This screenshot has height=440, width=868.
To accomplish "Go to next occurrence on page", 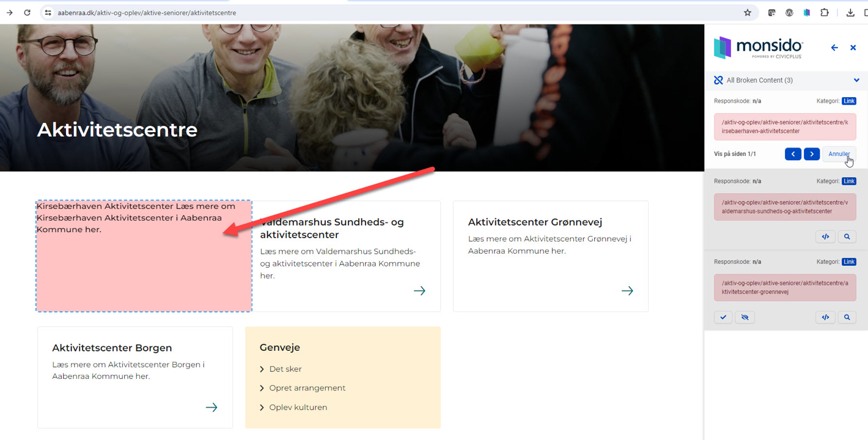I will point(812,154).
